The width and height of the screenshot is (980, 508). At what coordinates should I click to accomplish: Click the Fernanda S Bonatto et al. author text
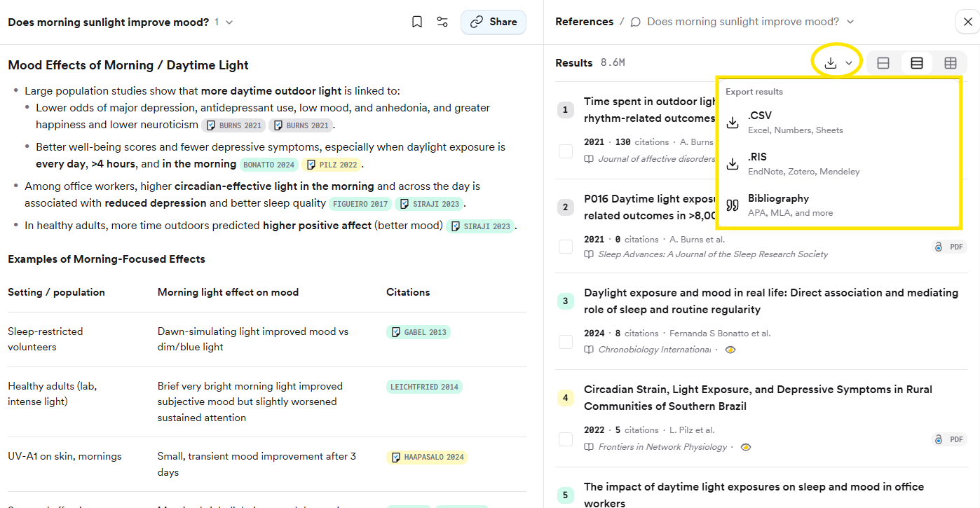coord(720,333)
